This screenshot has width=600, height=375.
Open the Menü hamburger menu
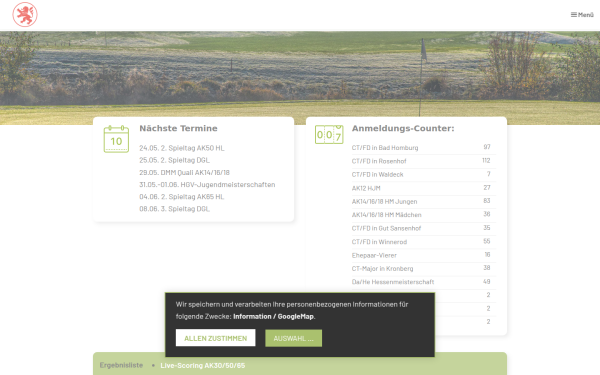(582, 15)
